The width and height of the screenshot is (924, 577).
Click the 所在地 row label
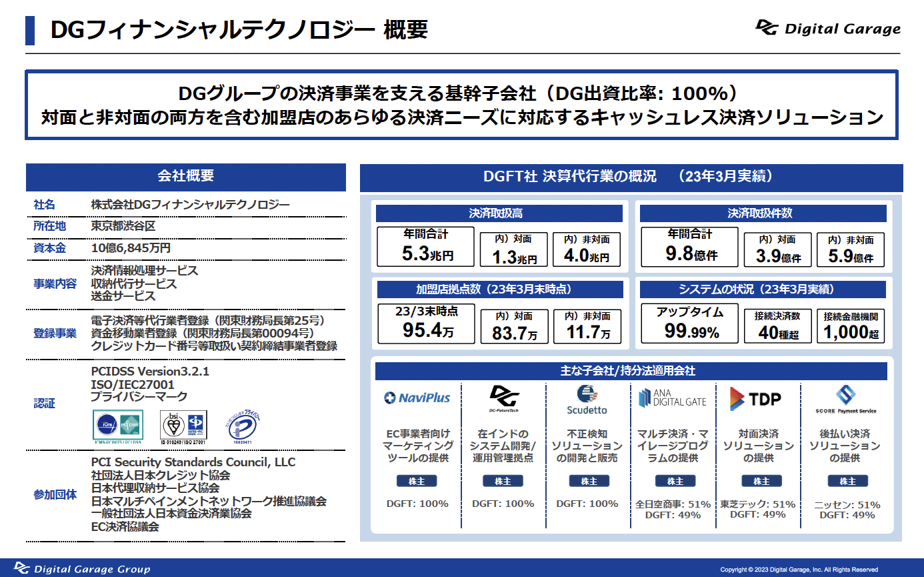pyautogui.click(x=50, y=226)
